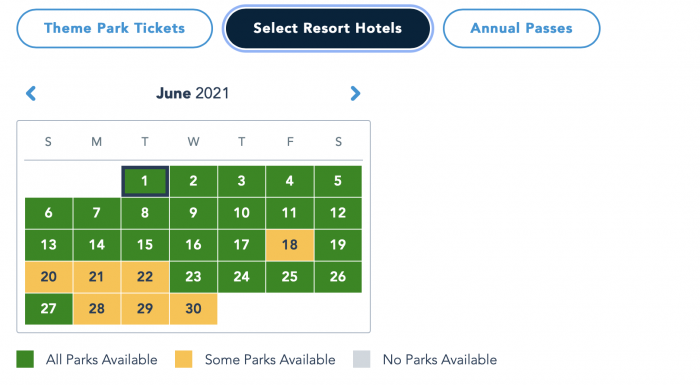700x385 pixels.
Task: Click the gray No Parks Available swatch
Action: point(362,359)
